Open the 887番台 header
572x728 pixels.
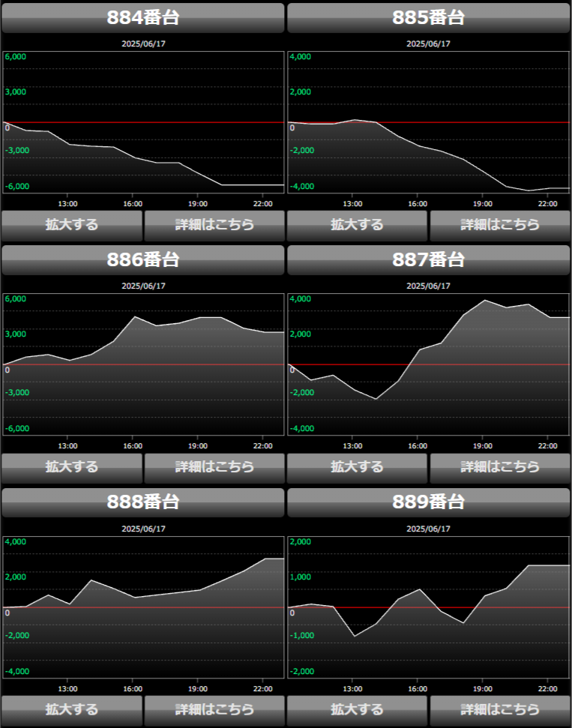429,260
